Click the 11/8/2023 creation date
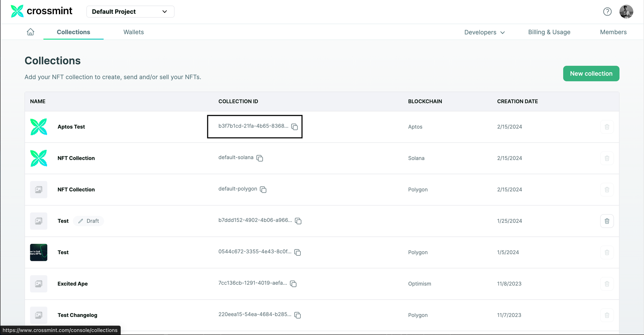Viewport: 644px width, 335px height. [509, 284]
